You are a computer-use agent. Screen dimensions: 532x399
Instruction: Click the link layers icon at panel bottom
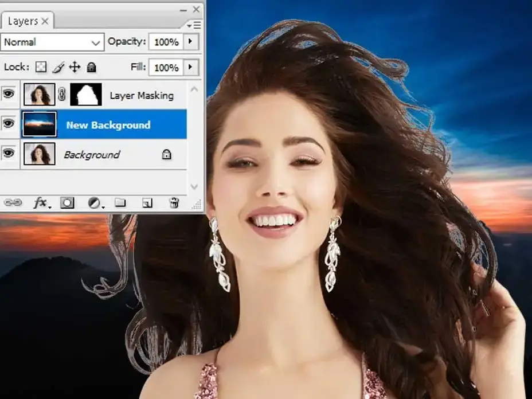pyautogui.click(x=13, y=203)
